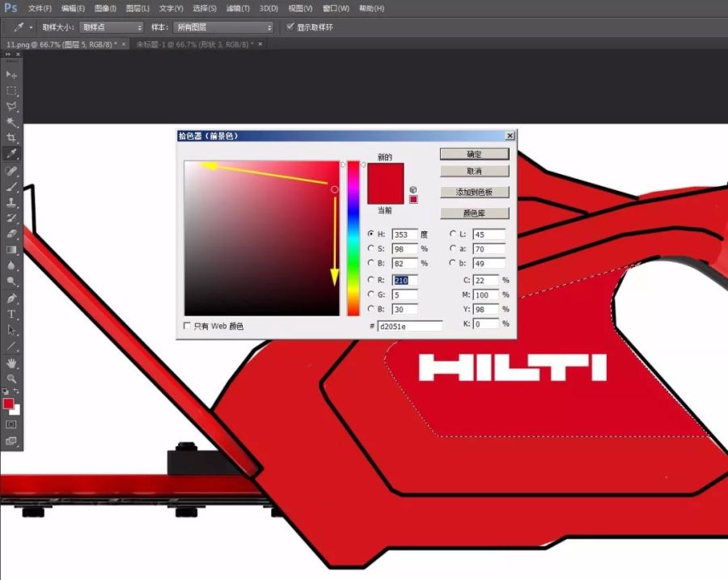The width and height of the screenshot is (728, 580).
Task: Click the vertical rainbow hue slider
Action: [x=353, y=238]
